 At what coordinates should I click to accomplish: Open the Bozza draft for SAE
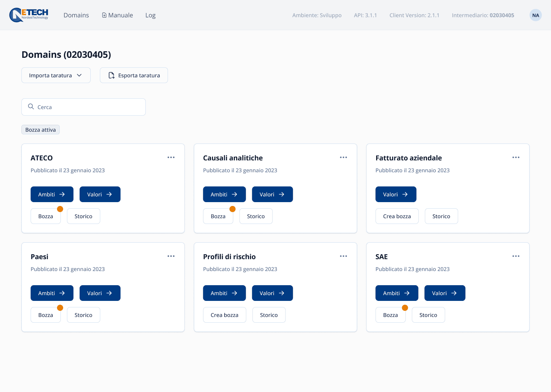pos(390,315)
